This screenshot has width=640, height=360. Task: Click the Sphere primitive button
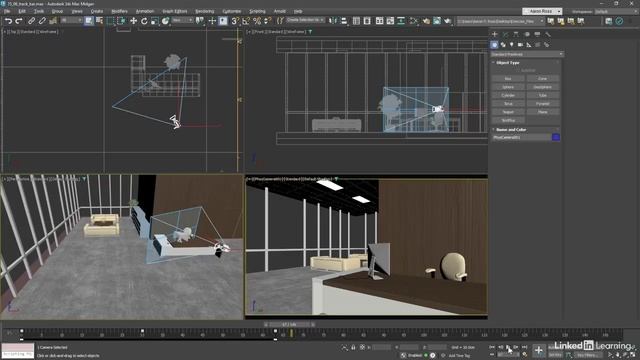[508, 87]
